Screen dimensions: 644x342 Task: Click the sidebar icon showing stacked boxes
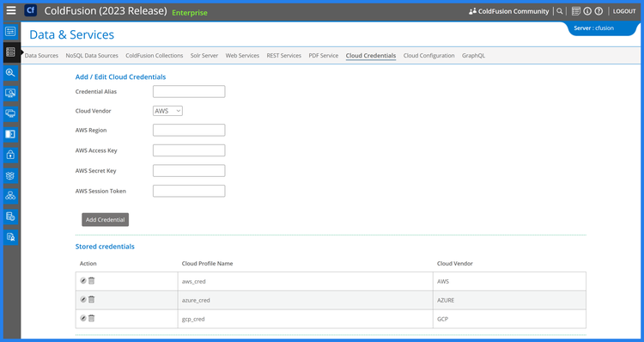coord(10,175)
